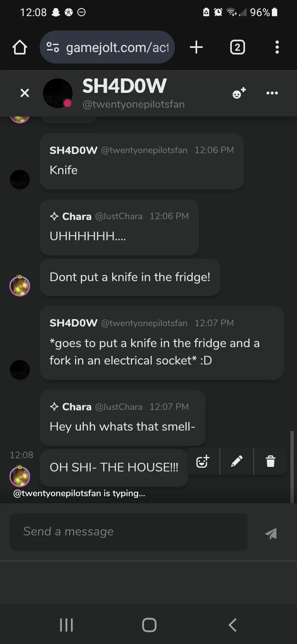The image size is (297, 644).
Task: Open a new browser tab with plus
Action: pos(196,47)
